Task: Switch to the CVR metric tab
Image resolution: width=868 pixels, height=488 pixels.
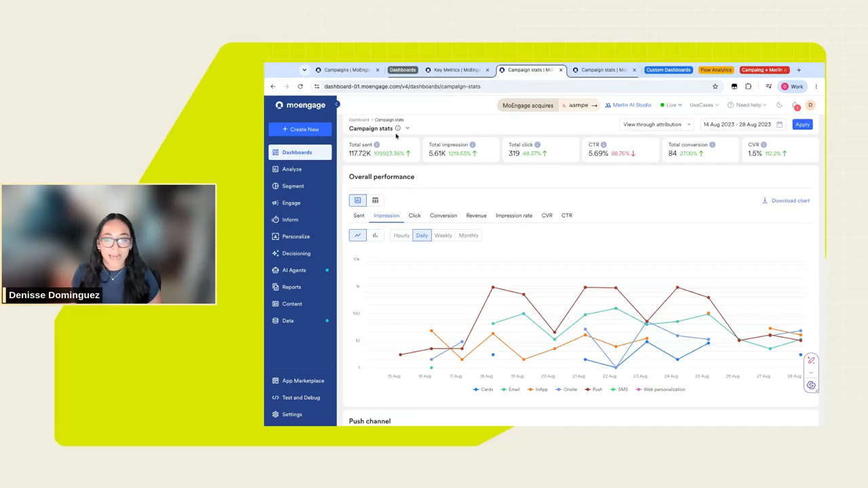Action: 547,216
